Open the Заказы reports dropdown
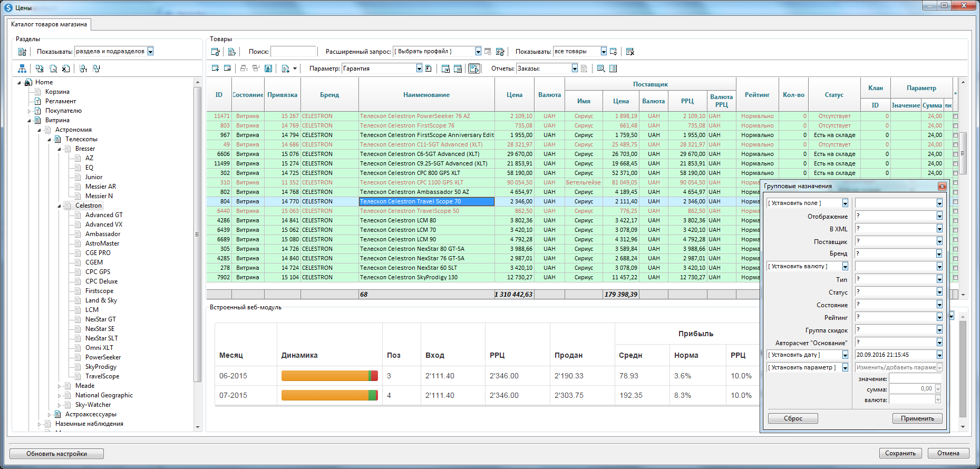Image resolution: width=980 pixels, height=469 pixels. pyautogui.click(x=575, y=69)
